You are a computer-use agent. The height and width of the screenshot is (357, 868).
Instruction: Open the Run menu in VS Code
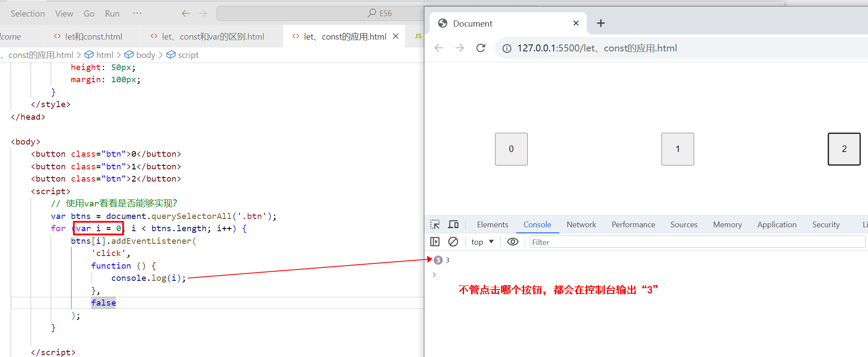point(112,13)
